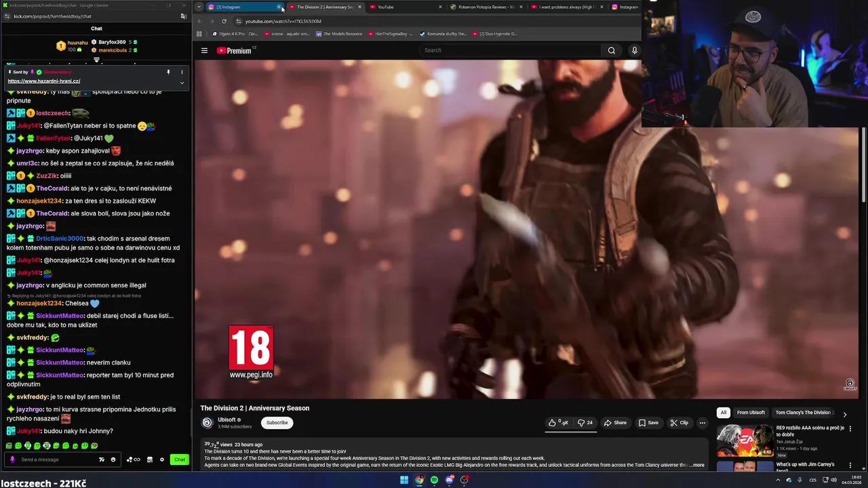This screenshot has height=488, width=868.
Task: Send message with green Chat button
Action: tap(179, 460)
